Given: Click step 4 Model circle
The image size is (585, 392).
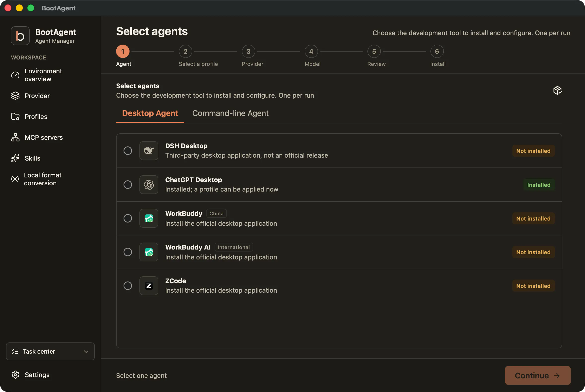Looking at the screenshot, I should [311, 51].
